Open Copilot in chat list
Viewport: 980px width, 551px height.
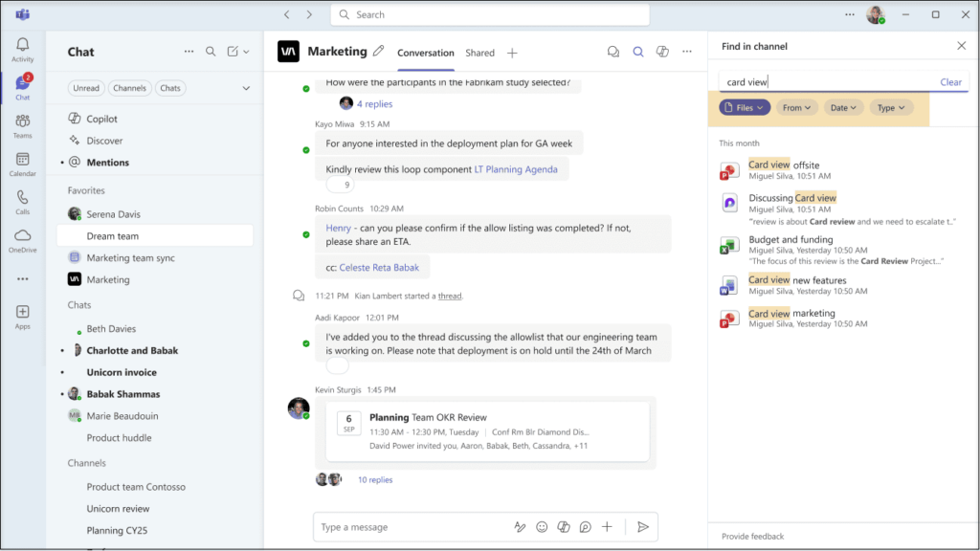tap(101, 119)
